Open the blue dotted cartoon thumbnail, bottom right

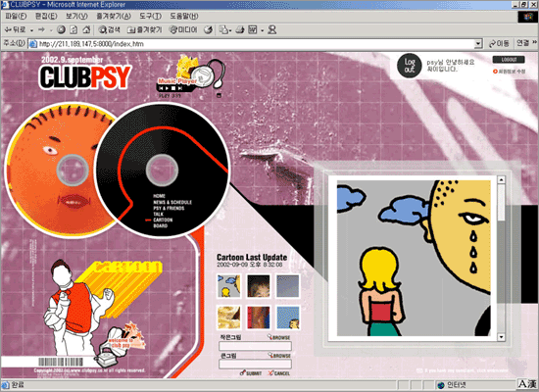pyautogui.click(x=288, y=318)
